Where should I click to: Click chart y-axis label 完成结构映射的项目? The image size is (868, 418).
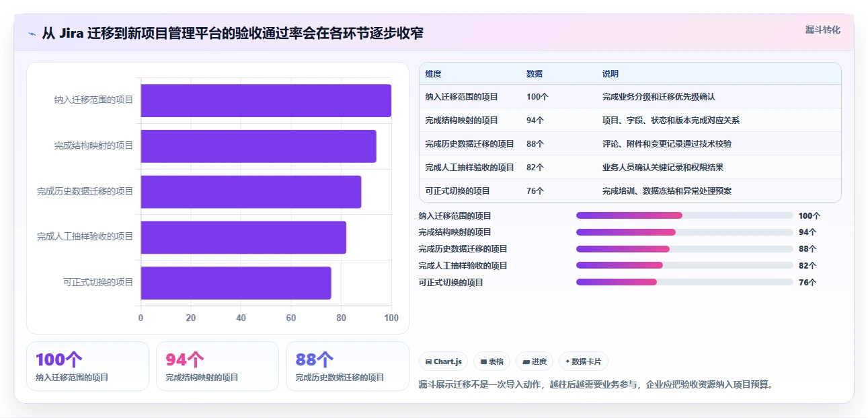(x=94, y=146)
